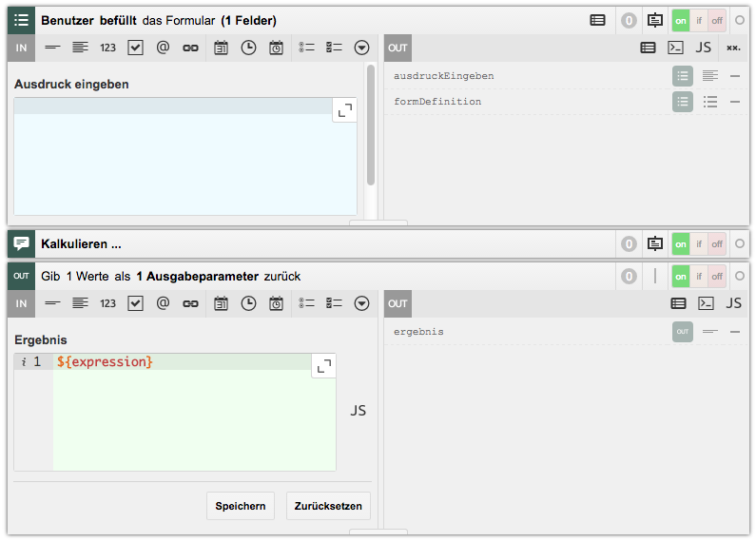This screenshot has height=542, width=756.
Task: Click inside the Ausdruck eingeben text area
Action: pyautogui.click(x=185, y=156)
